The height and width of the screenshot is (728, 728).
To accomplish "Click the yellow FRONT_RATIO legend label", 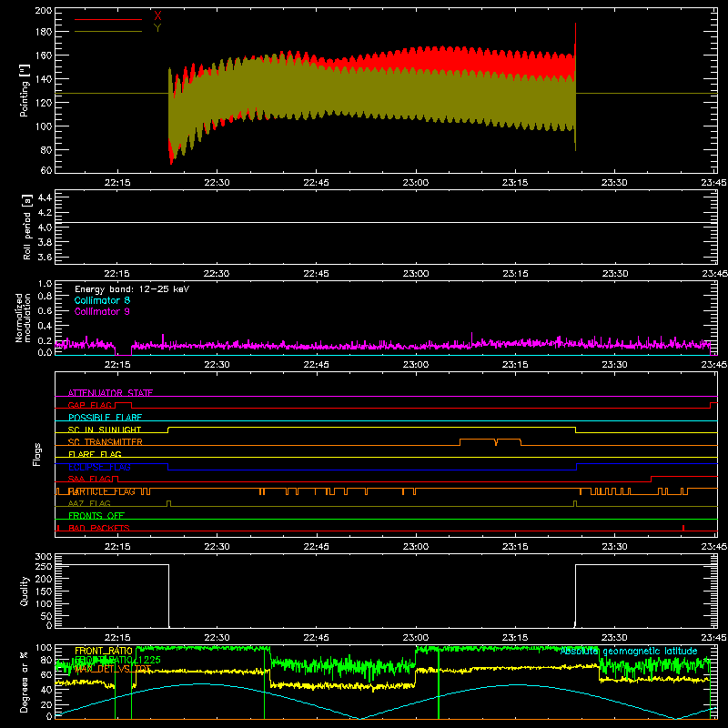I will [104, 651].
